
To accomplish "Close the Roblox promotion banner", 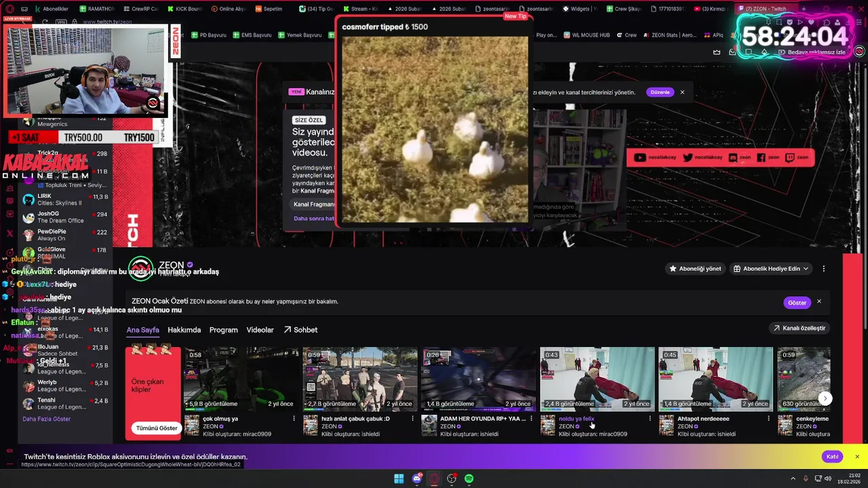I will point(857,457).
